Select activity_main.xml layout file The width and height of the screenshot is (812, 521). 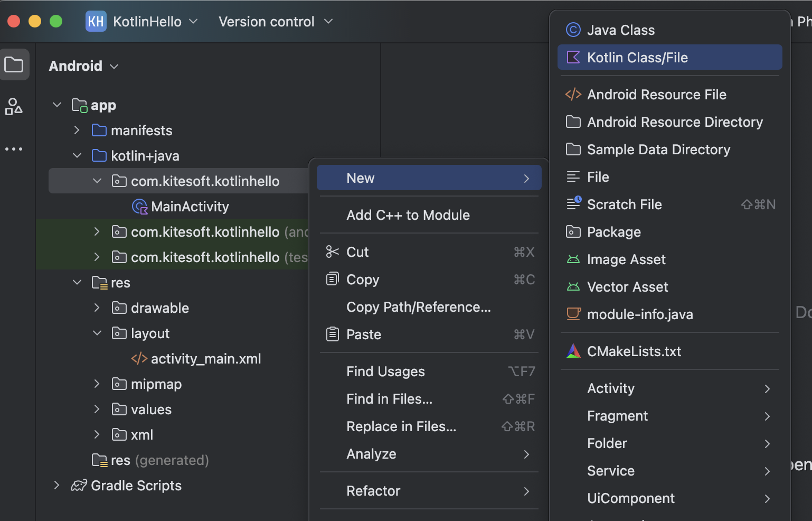(205, 359)
